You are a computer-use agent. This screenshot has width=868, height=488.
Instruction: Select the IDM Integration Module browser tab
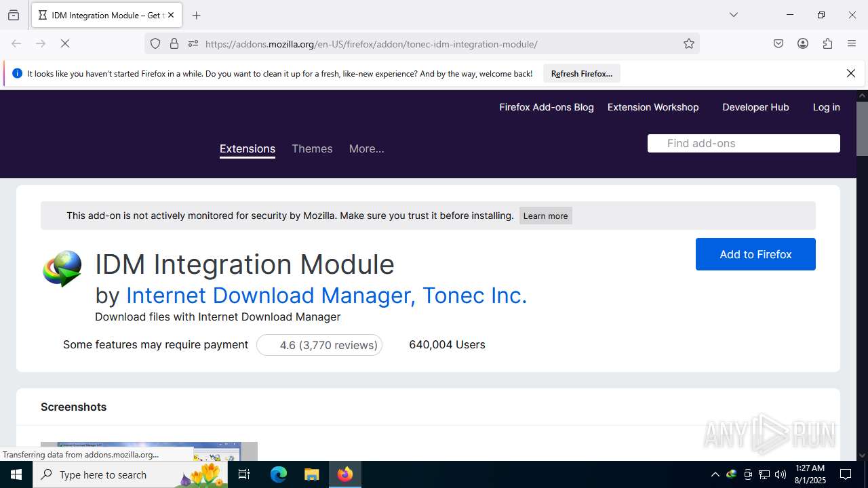(x=106, y=15)
